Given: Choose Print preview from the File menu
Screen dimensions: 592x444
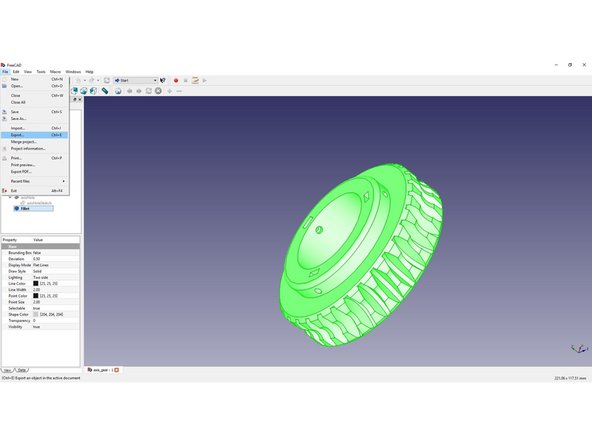Looking at the screenshot, I should (35, 165).
